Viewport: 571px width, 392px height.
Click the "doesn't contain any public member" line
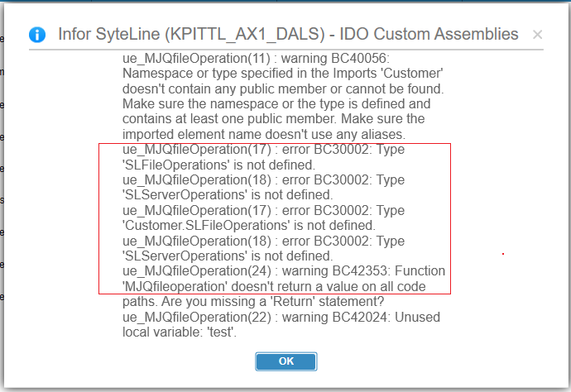[x=283, y=88]
